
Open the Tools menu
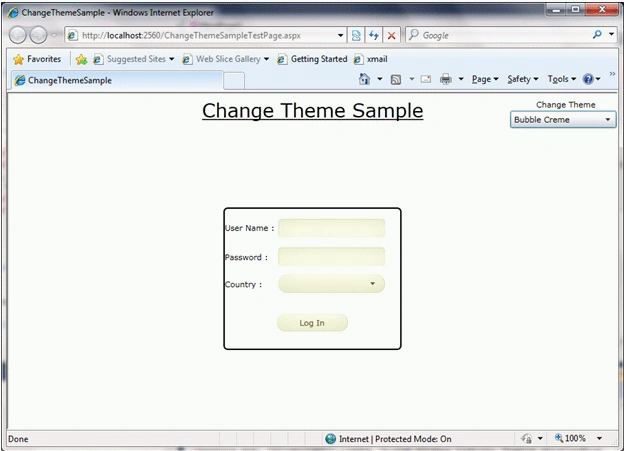coord(562,79)
